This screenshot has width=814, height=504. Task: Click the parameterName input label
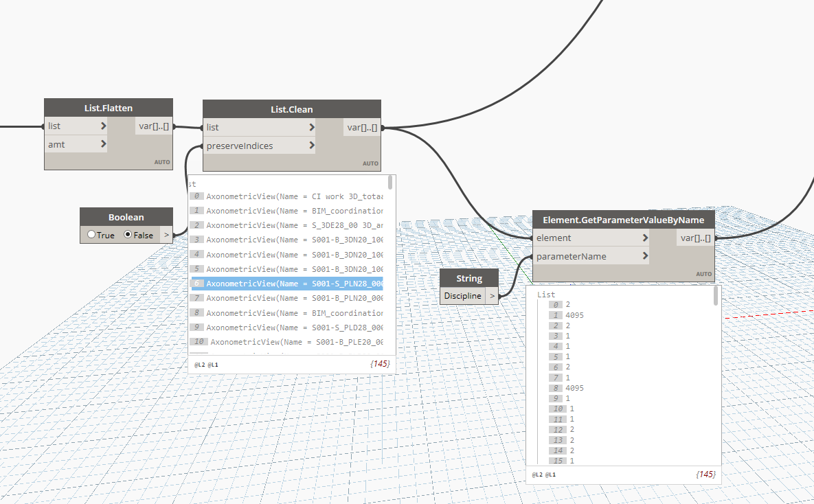[571, 256]
